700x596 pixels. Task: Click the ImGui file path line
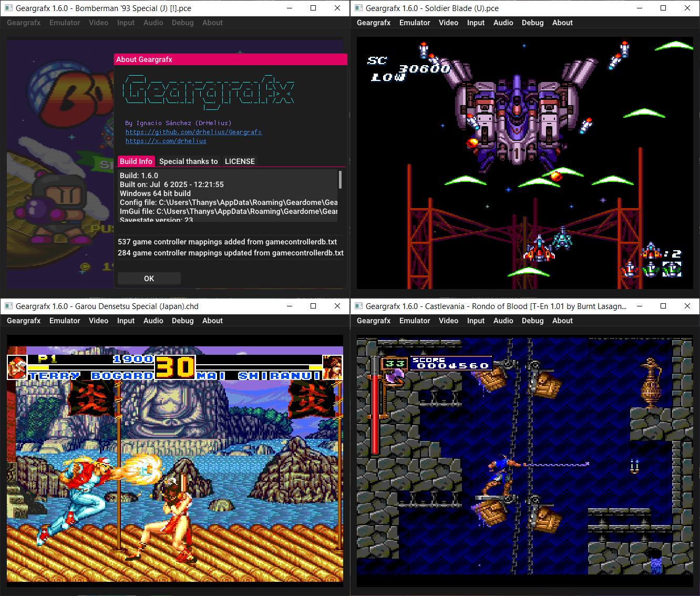click(229, 211)
